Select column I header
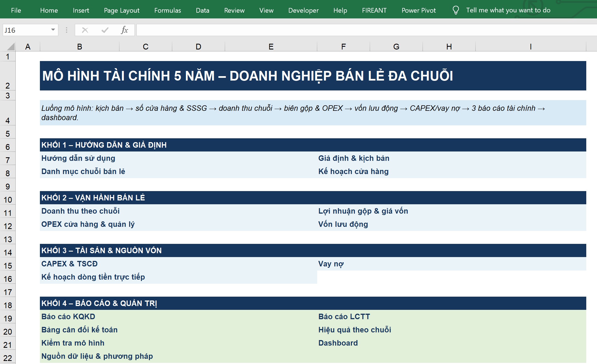The width and height of the screenshot is (597, 364). [x=531, y=46]
